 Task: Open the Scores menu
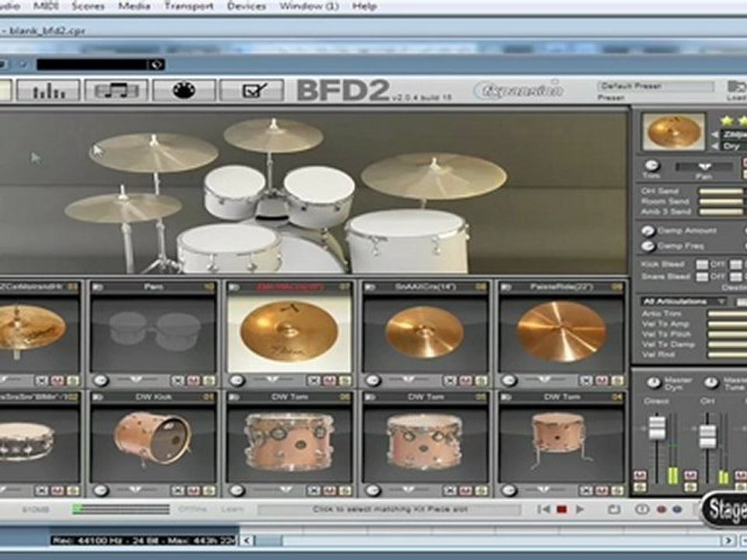point(88,6)
